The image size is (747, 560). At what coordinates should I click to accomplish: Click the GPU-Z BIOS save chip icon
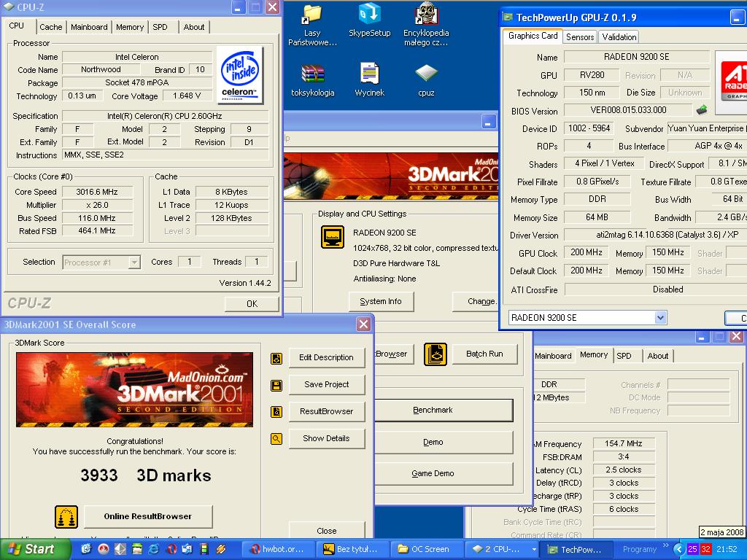(701, 110)
